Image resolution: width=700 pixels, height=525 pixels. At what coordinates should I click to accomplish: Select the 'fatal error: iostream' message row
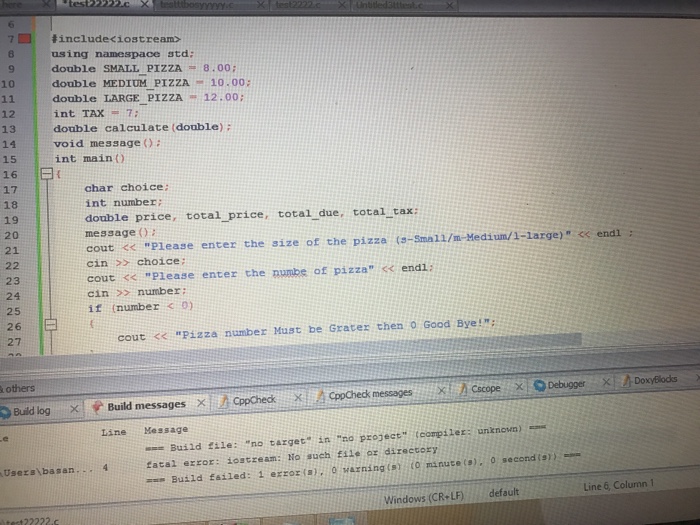point(292,457)
